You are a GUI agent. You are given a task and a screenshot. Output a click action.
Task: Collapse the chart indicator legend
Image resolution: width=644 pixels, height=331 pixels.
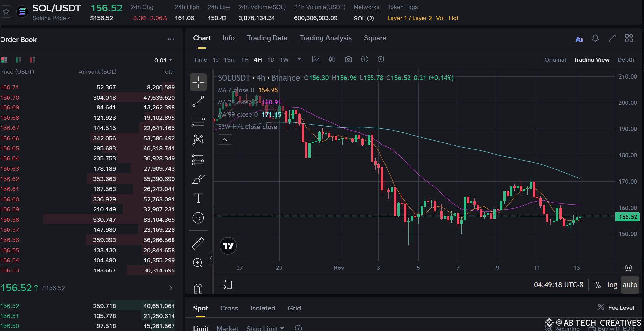coord(225,140)
